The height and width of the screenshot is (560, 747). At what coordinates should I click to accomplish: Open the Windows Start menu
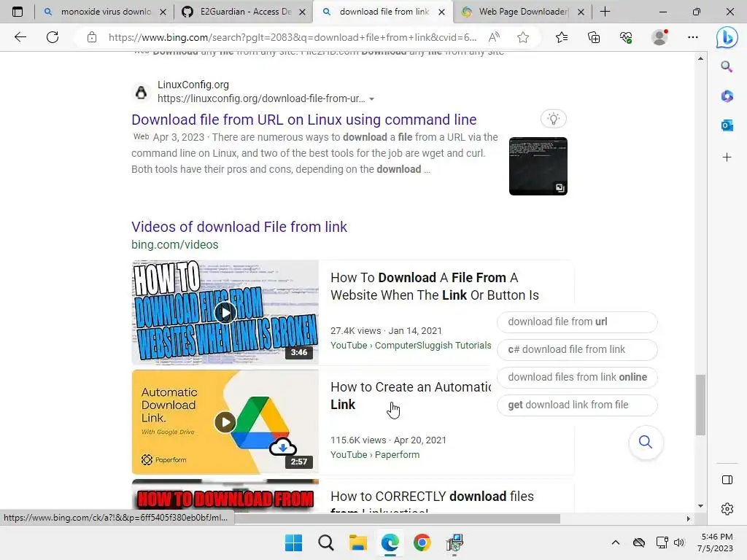coord(293,542)
